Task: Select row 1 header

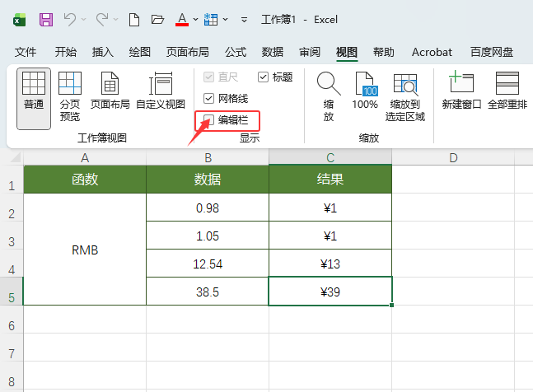Action: (x=12, y=180)
